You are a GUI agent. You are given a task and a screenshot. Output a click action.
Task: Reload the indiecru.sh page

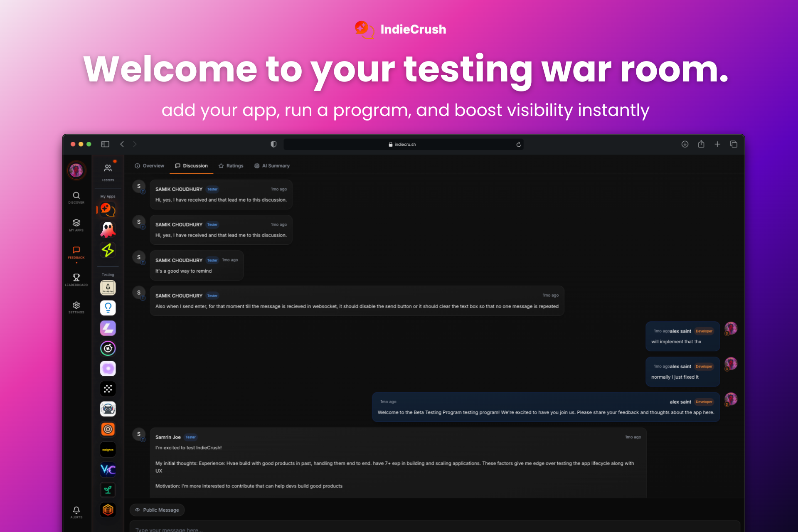coord(519,145)
